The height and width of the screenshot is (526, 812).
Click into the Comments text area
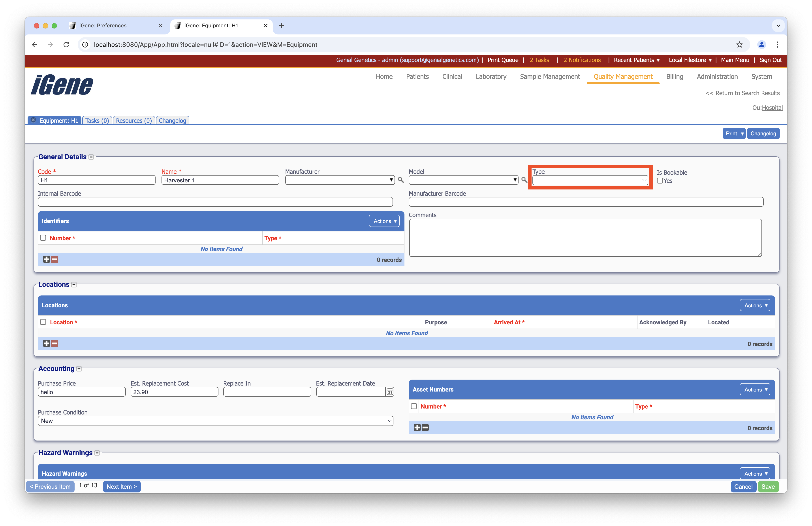585,238
